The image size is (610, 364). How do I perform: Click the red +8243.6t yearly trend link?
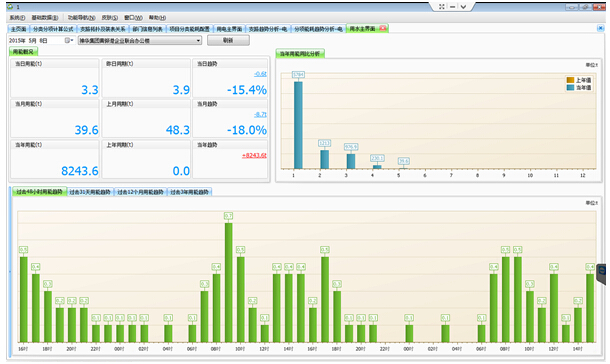pos(254,155)
